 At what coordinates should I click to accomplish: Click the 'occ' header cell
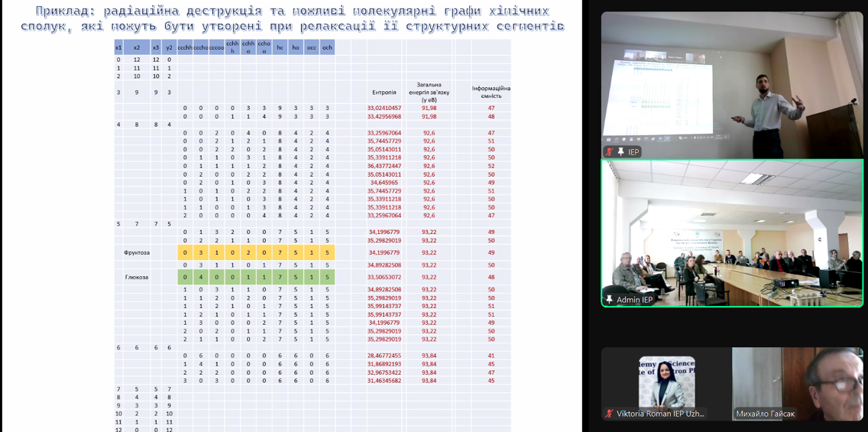pos(312,47)
